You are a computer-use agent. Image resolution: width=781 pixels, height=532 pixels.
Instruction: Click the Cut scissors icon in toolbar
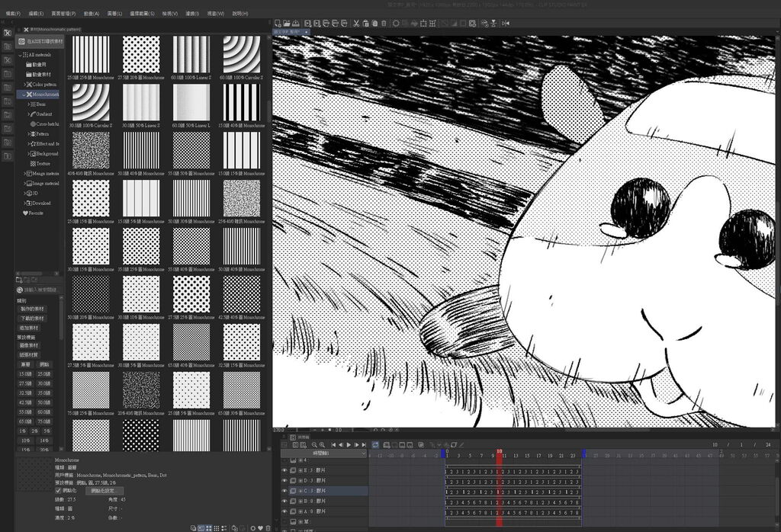pyautogui.click(x=357, y=23)
